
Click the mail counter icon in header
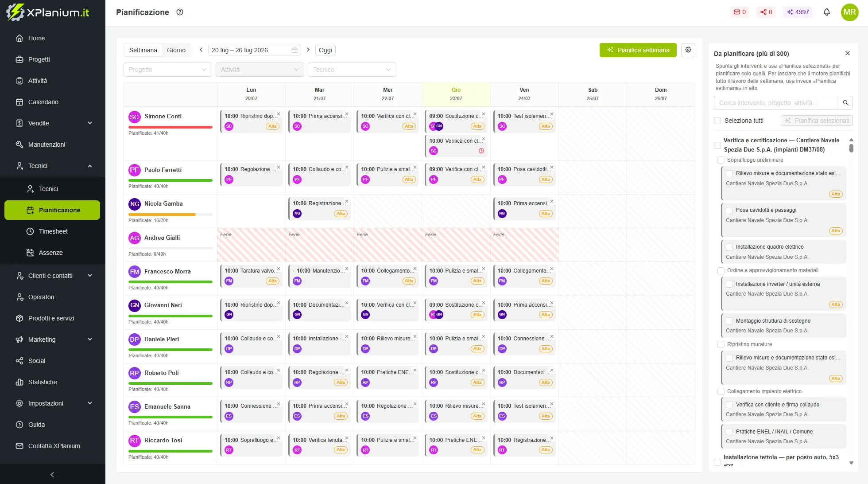click(x=740, y=12)
